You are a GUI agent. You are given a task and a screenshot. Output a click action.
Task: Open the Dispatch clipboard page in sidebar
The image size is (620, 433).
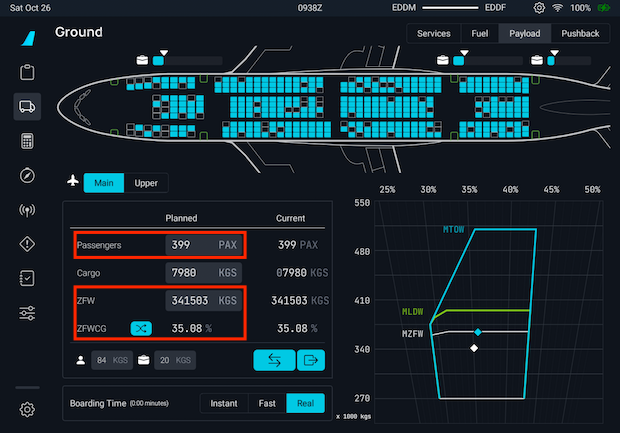point(27,72)
